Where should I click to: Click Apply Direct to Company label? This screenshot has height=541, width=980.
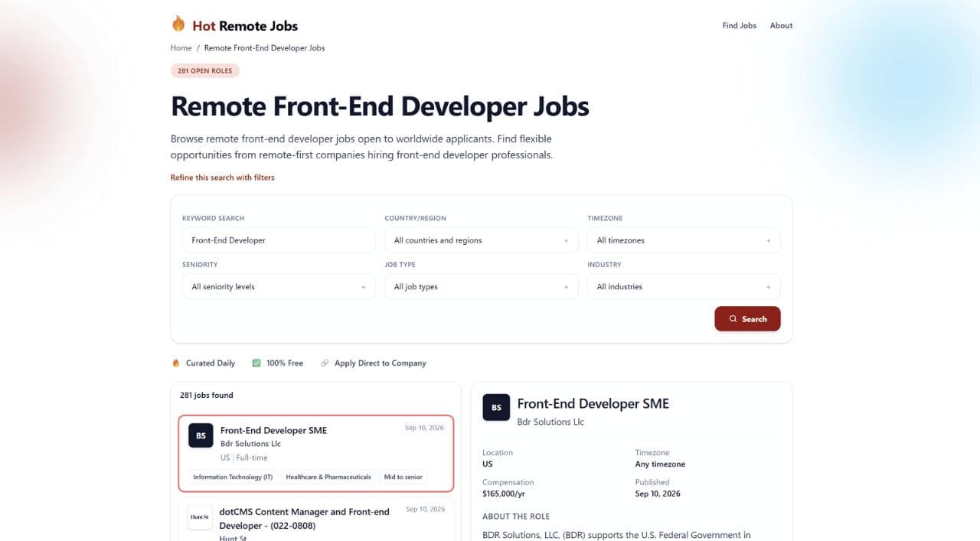381,363
